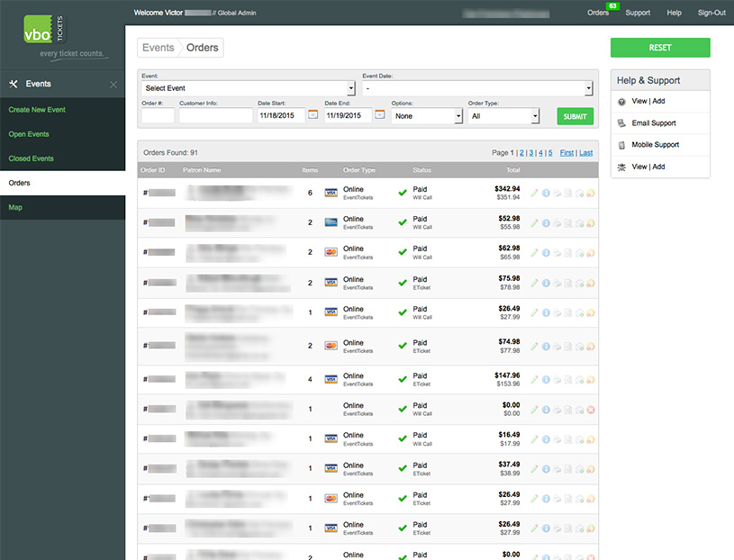The height and width of the screenshot is (560, 734).
Task: Jump to the Last results page
Action: [585, 152]
